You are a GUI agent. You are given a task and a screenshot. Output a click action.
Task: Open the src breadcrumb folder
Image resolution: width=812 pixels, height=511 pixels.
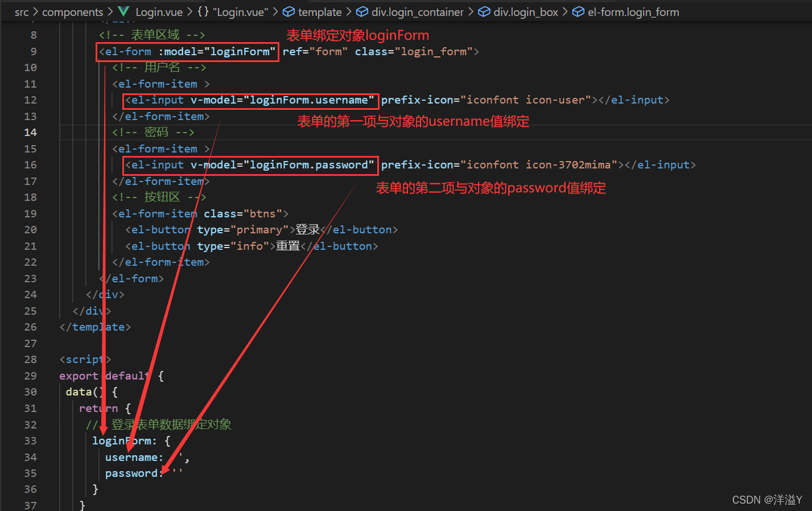pyautogui.click(x=22, y=12)
